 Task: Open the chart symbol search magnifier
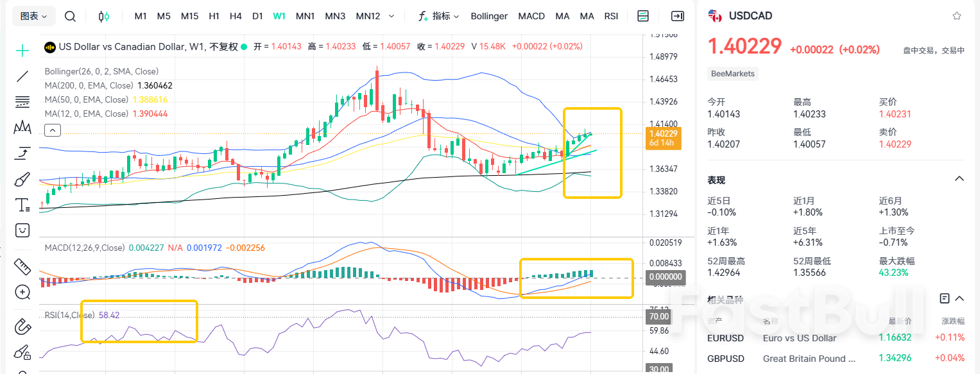click(71, 16)
